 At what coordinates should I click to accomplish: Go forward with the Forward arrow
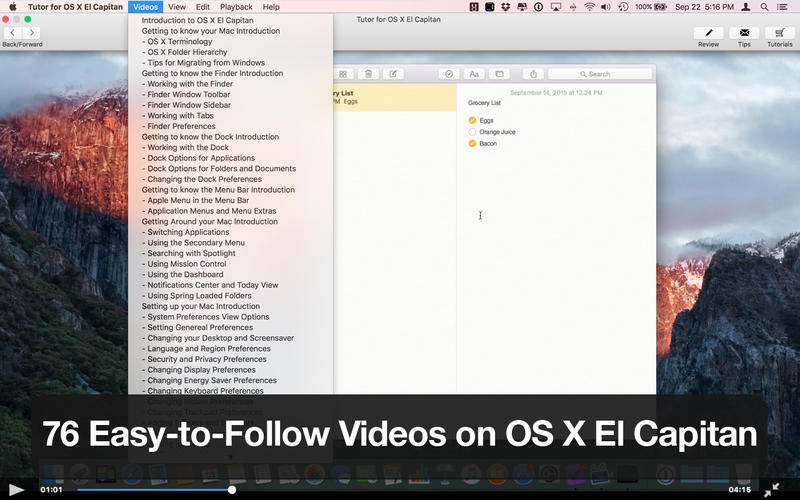(x=32, y=33)
